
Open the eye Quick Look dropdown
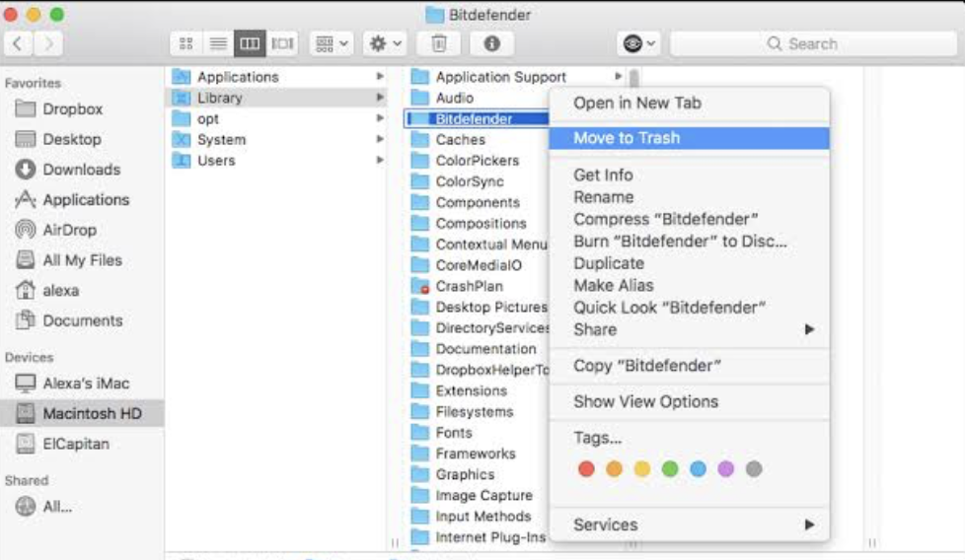click(638, 43)
